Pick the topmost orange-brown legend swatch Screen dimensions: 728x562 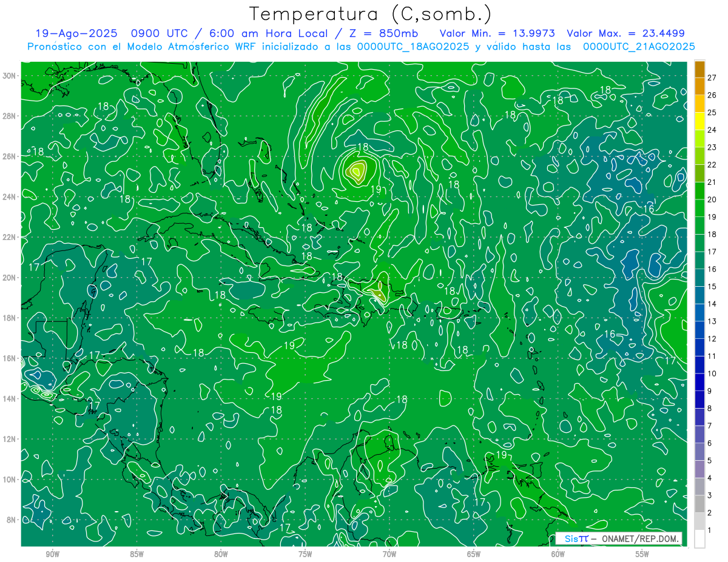coord(699,69)
